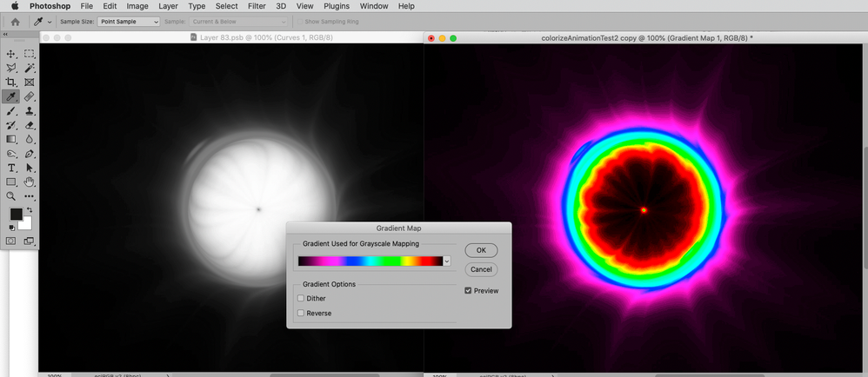The height and width of the screenshot is (377, 868).
Task: Pick the Brush tool
Action: tap(11, 111)
